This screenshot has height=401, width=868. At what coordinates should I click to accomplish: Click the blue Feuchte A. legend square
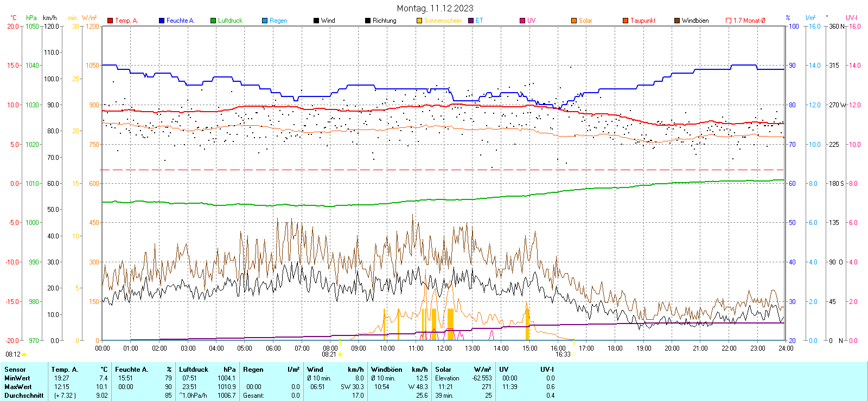(x=162, y=21)
